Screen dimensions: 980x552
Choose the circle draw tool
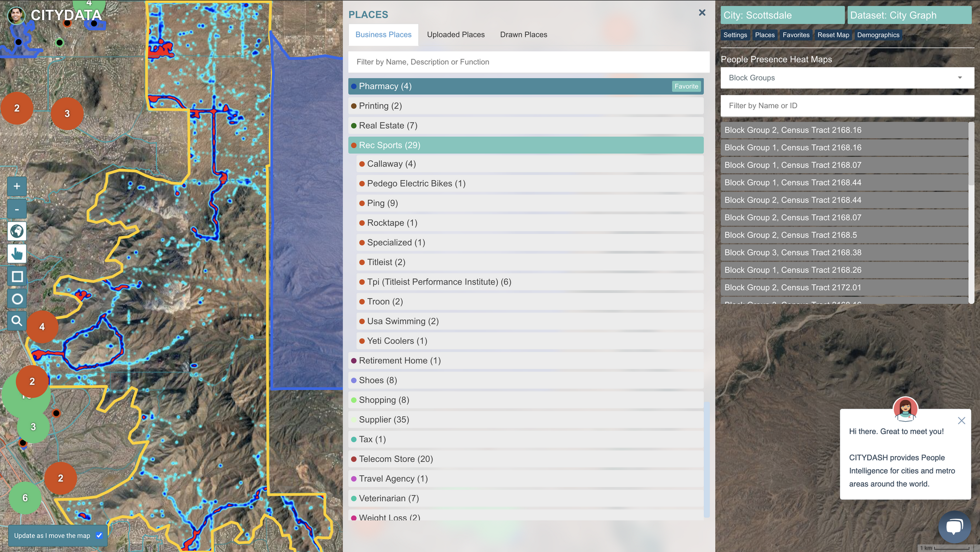tap(17, 299)
